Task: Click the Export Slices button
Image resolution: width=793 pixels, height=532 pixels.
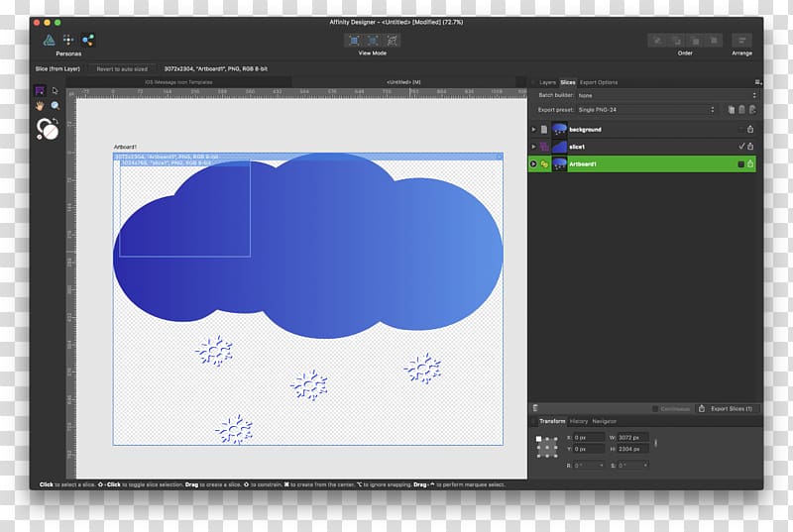Action: coord(726,408)
